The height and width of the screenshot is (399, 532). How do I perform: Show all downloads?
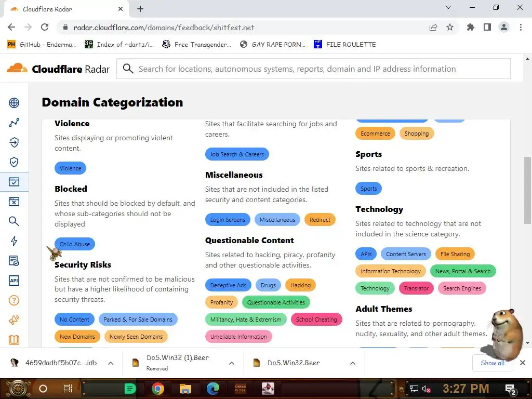pyautogui.click(x=493, y=363)
